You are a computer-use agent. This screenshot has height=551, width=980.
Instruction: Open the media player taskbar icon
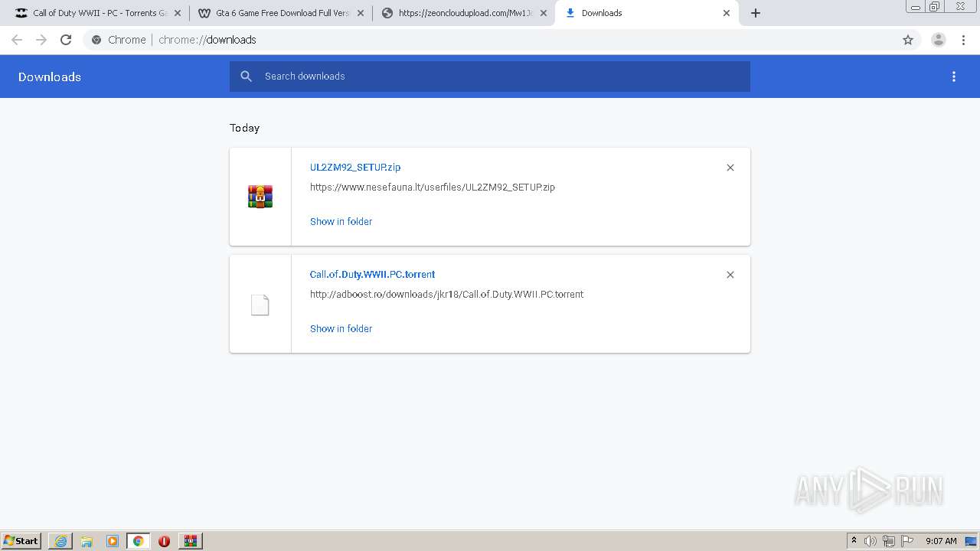point(113,541)
